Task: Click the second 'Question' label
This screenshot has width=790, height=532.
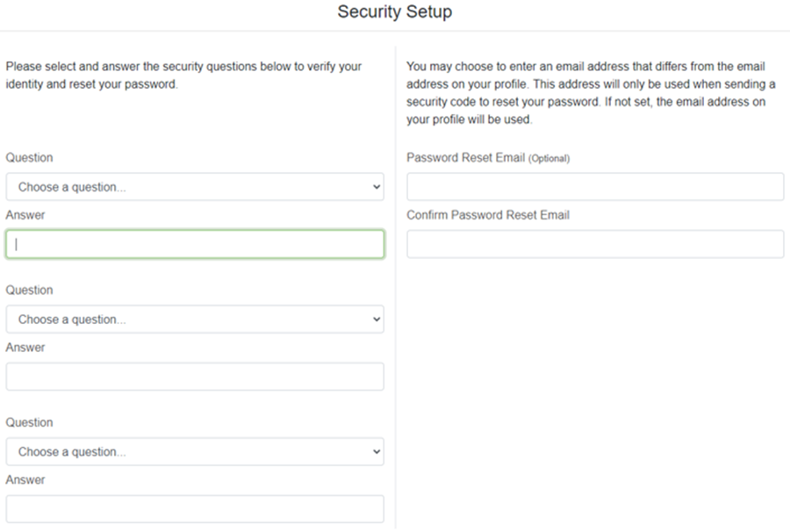Action: click(29, 291)
